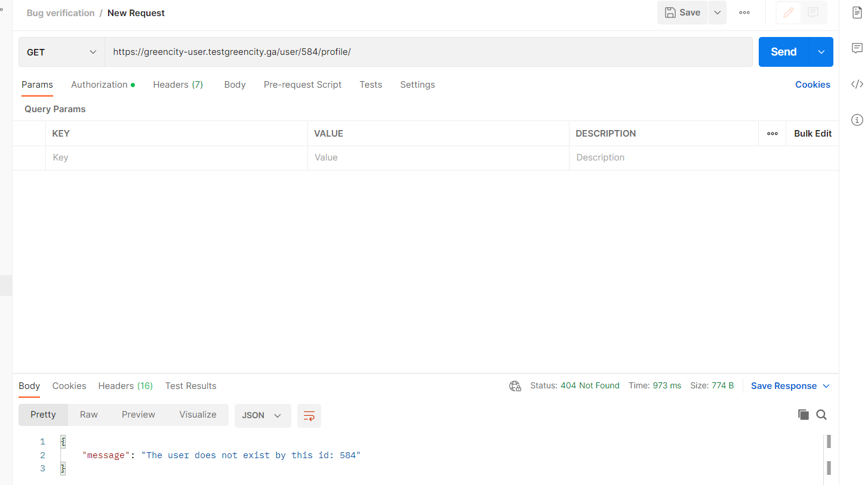This screenshot has width=868, height=485.
Task: Open the documentation panel icon
Action: coord(857,12)
